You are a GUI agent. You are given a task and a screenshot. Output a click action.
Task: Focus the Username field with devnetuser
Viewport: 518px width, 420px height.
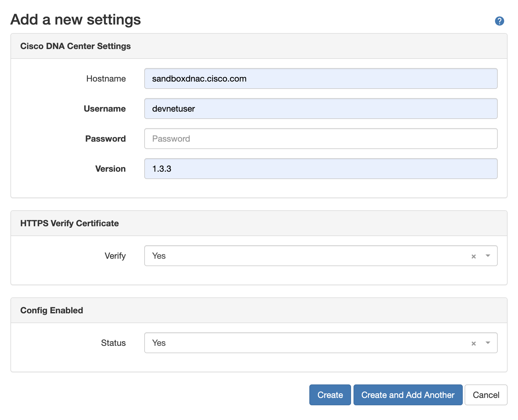321,109
